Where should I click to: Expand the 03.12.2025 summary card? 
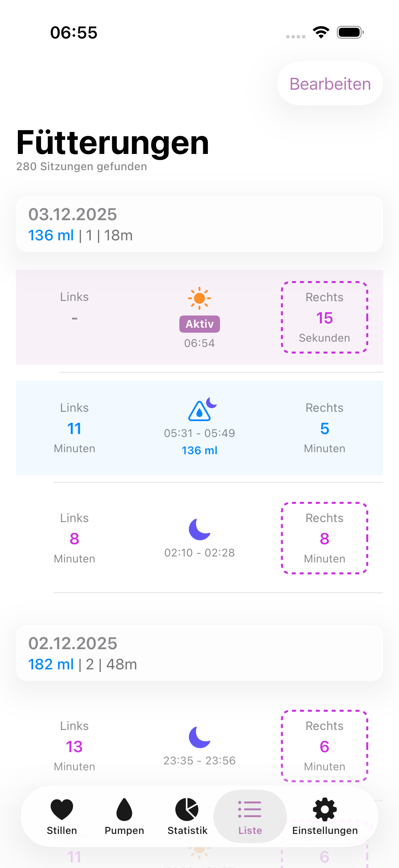click(x=199, y=223)
